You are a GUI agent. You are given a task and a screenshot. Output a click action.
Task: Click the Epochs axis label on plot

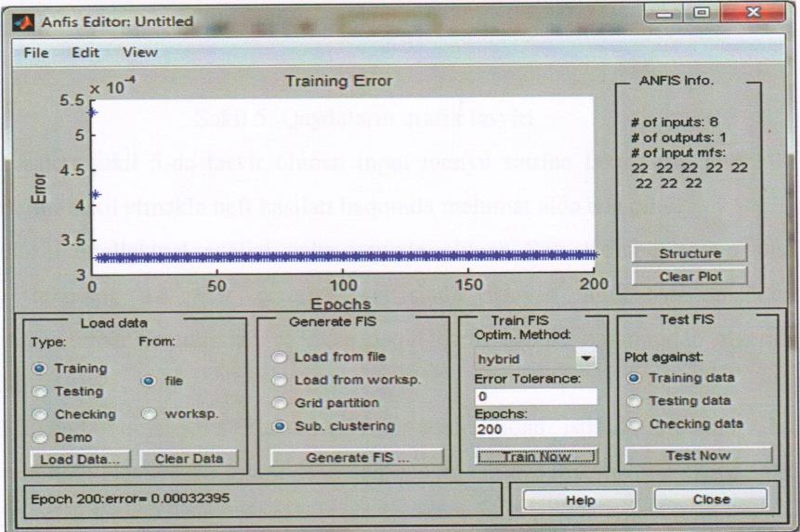click(x=341, y=305)
